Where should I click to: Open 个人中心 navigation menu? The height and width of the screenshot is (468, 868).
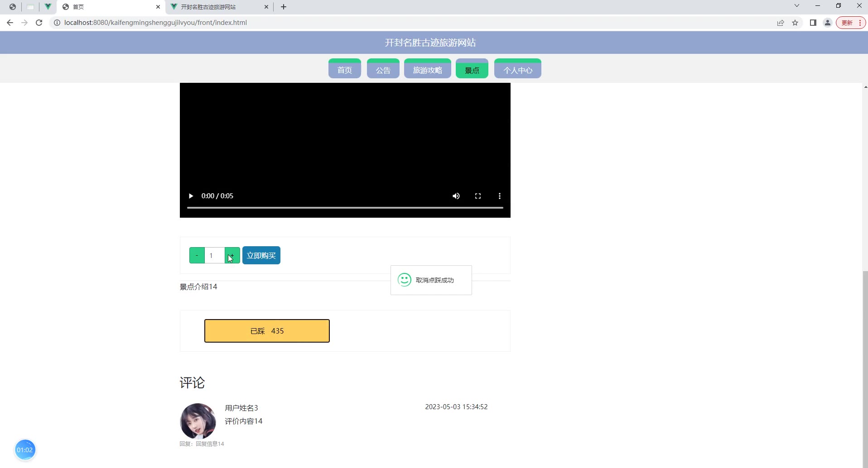pos(518,68)
